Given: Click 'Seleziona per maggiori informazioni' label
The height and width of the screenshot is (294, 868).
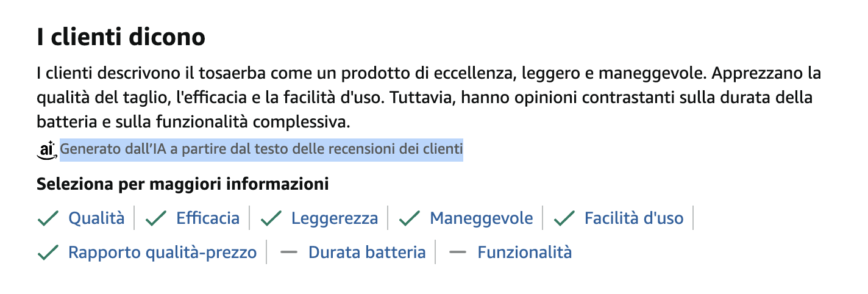Looking at the screenshot, I should pyautogui.click(x=183, y=184).
